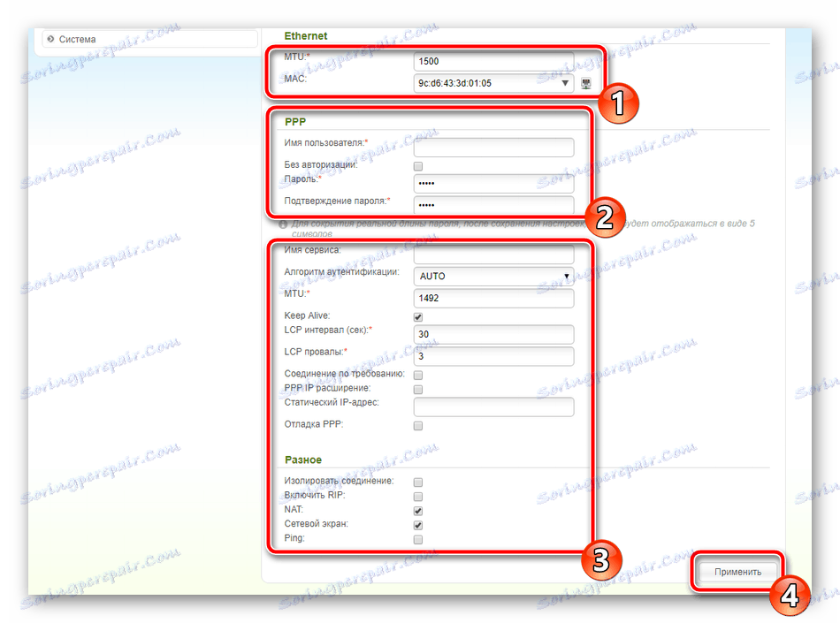
Task: Click the Разное section heading
Action: pos(303,460)
